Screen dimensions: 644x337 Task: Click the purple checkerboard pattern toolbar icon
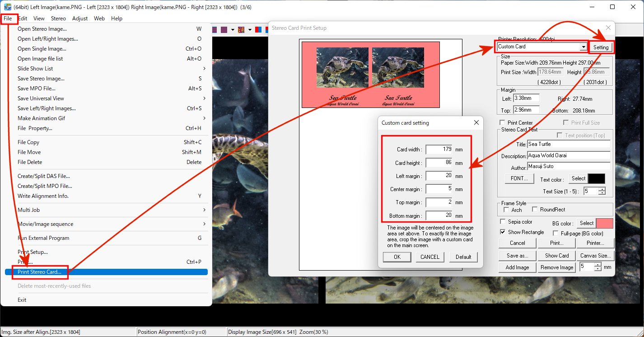click(224, 30)
